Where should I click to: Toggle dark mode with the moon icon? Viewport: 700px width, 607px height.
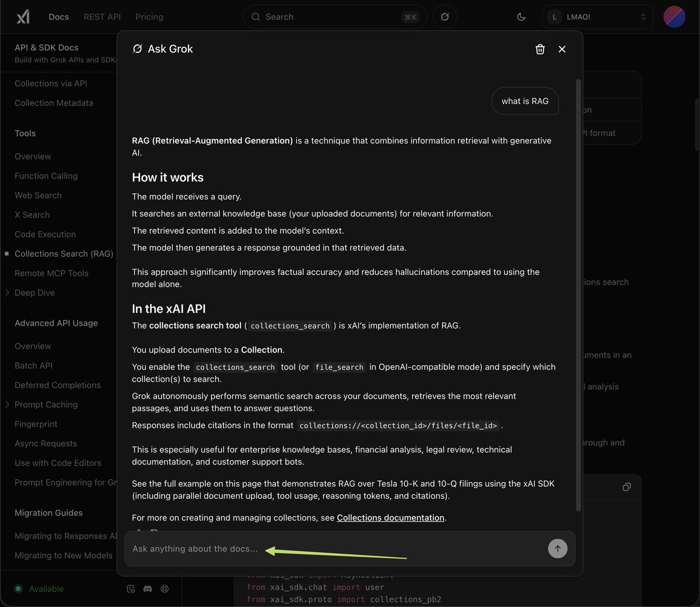point(521,17)
